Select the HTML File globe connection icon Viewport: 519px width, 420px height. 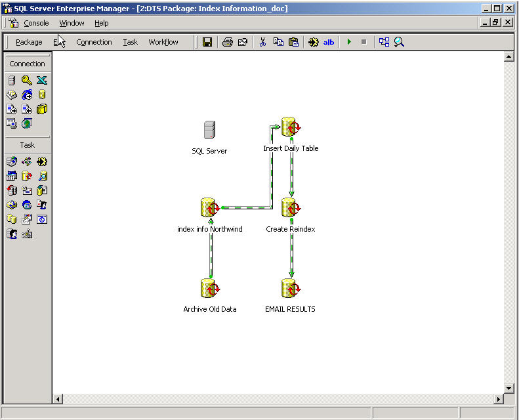click(x=27, y=94)
